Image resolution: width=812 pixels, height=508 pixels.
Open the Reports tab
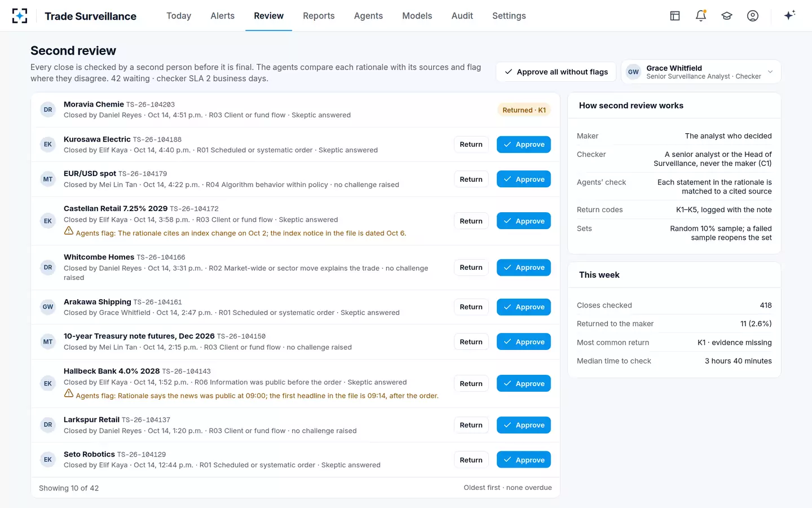click(x=319, y=16)
